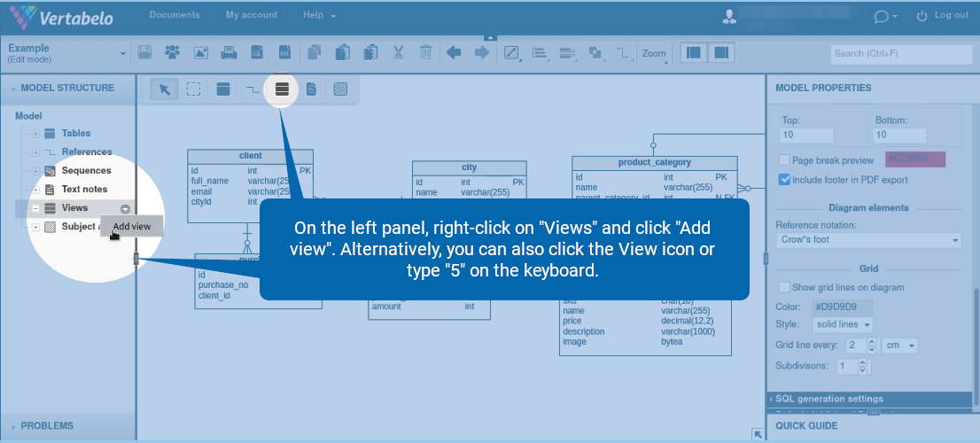
Task: Expand the Sequences tree node
Action: click(x=35, y=171)
